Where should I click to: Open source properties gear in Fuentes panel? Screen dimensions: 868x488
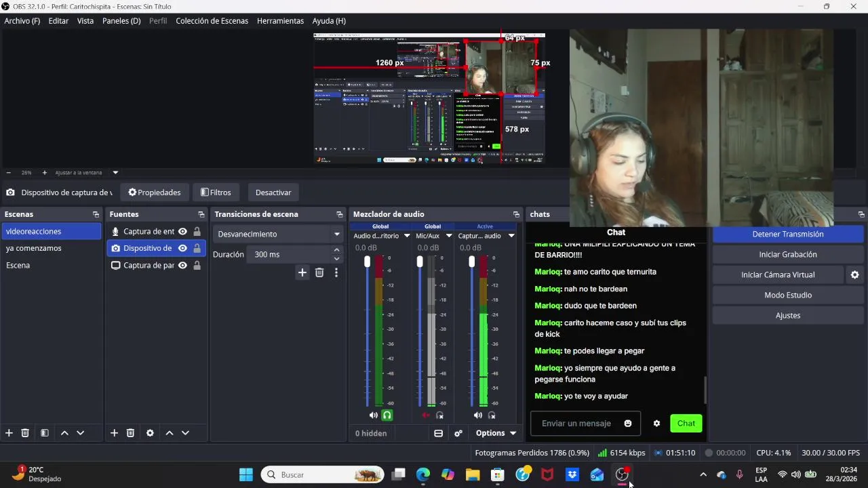(150, 433)
